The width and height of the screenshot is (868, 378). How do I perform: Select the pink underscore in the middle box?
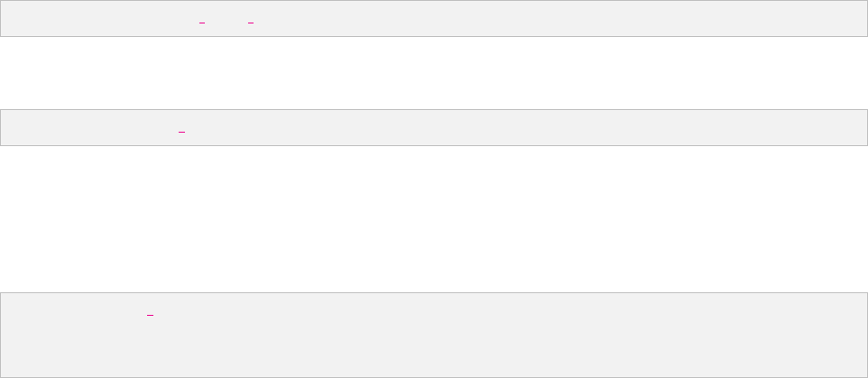pyautogui.click(x=181, y=133)
